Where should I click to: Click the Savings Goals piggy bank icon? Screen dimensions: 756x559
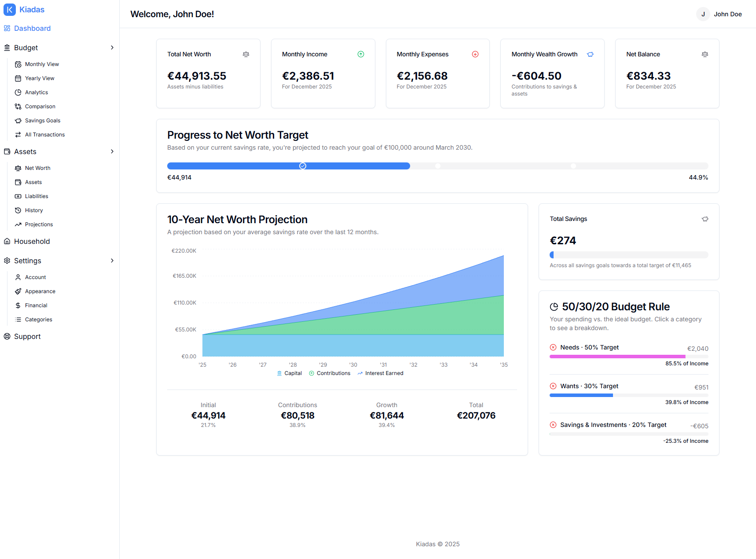[18, 121]
